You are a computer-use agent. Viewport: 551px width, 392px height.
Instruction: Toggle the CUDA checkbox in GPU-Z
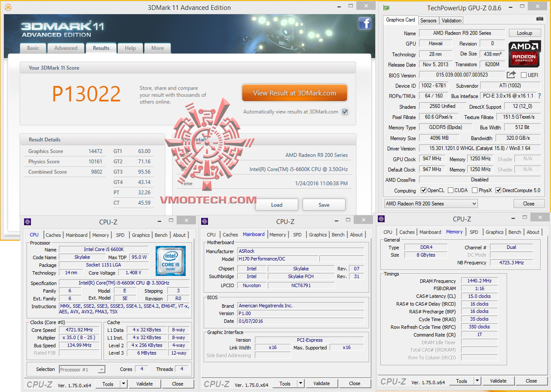coord(450,190)
